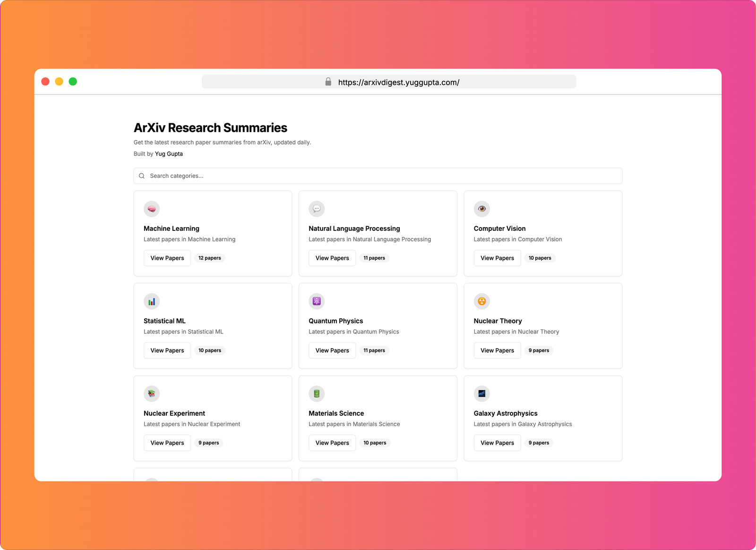Click the Computer Vision card title
Image resolution: width=756 pixels, height=550 pixels.
pyautogui.click(x=499, y=228)
